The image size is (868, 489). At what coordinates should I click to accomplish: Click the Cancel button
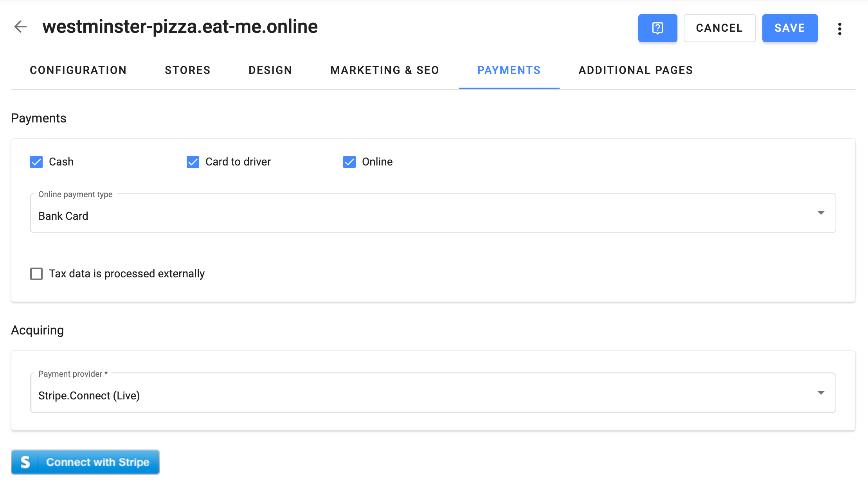point(719,28)
